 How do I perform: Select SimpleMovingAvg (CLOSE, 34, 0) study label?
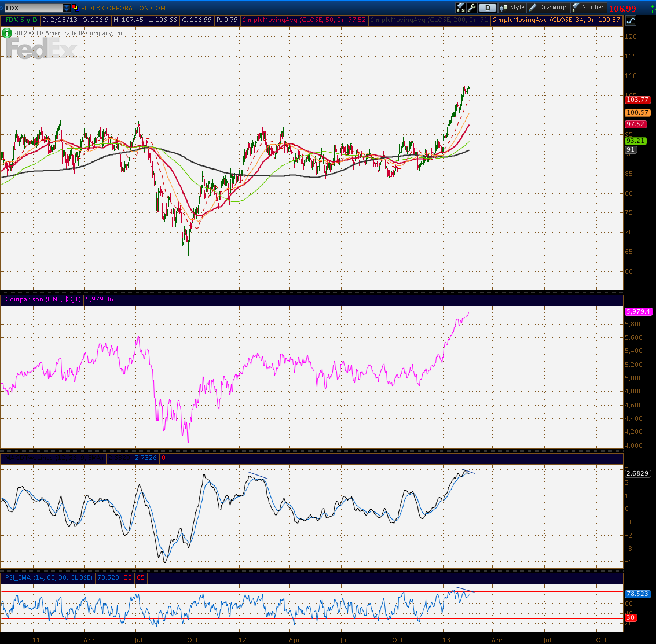[543, 20]
